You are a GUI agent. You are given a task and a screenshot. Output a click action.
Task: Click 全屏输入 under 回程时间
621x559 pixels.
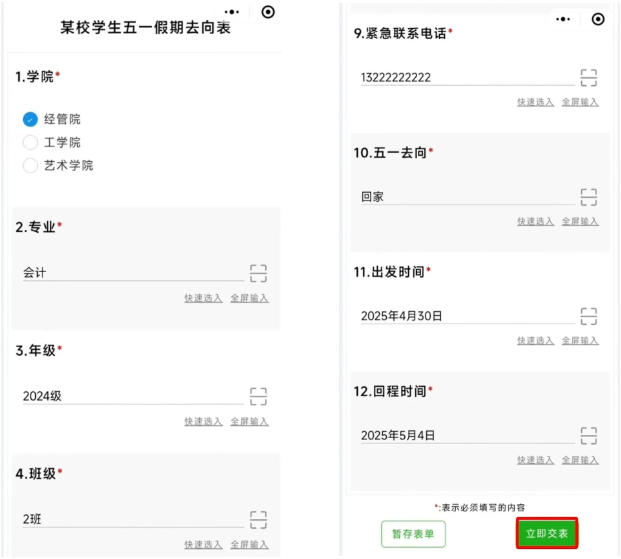580,460
